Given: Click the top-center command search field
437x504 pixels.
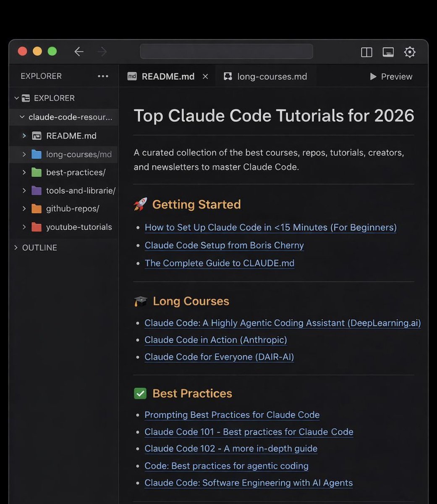Looking at the screenshot, I should [226, 51].
